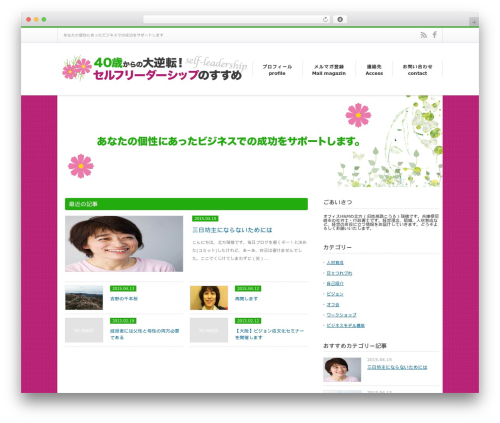Click the 2015.04.13 date badge

tap(123, 288)
